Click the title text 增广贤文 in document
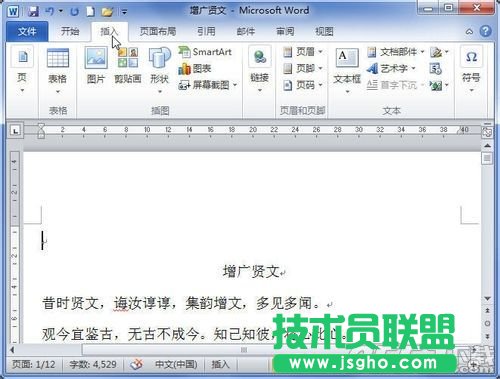Viewport: 500px width, 379px height. pyautogui.click(x=251, y=271)
